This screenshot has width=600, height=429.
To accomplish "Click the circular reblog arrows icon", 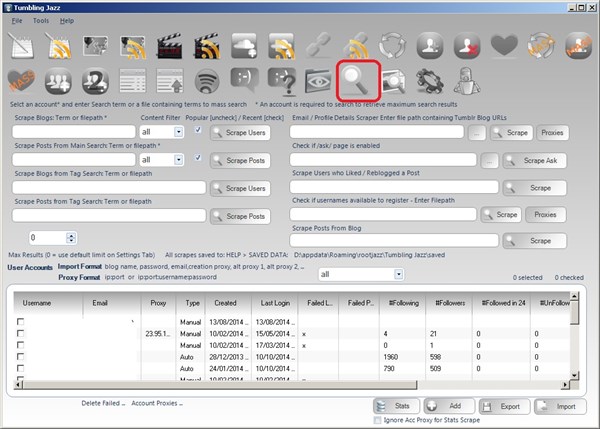I will click(393, 46).
